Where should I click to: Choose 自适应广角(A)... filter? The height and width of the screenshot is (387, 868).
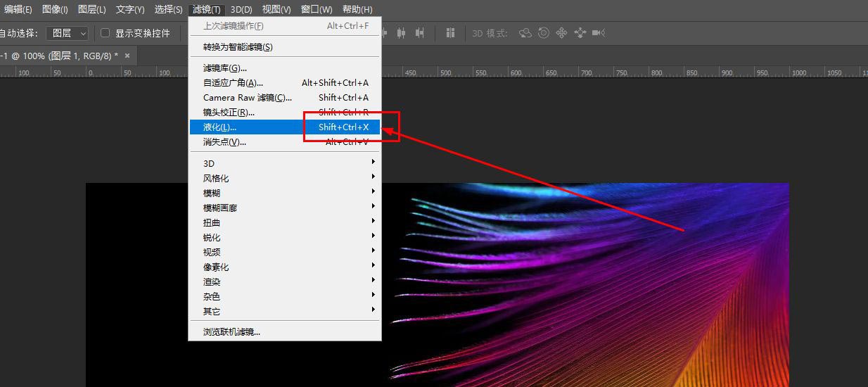[285, 83]
